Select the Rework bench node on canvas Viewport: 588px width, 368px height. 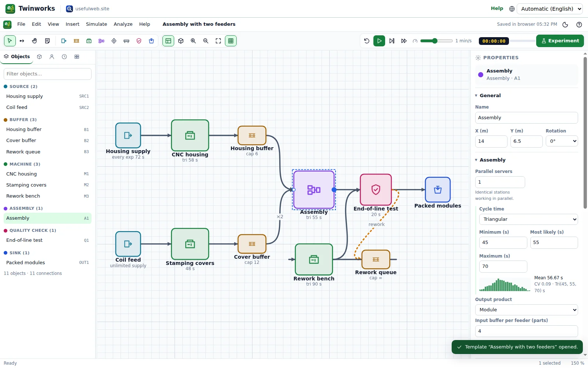(314, 259)
